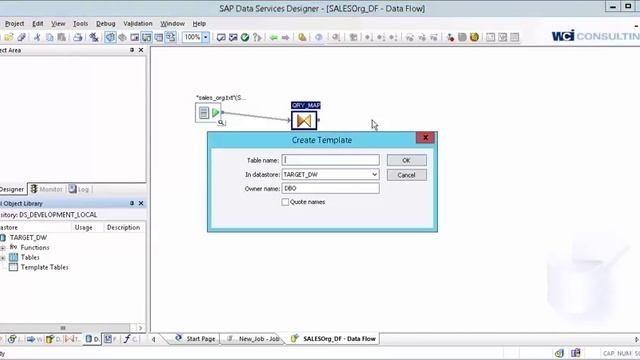Click the Usage column header
This screenshot has height=360, width=640.
tap(84, 227)
